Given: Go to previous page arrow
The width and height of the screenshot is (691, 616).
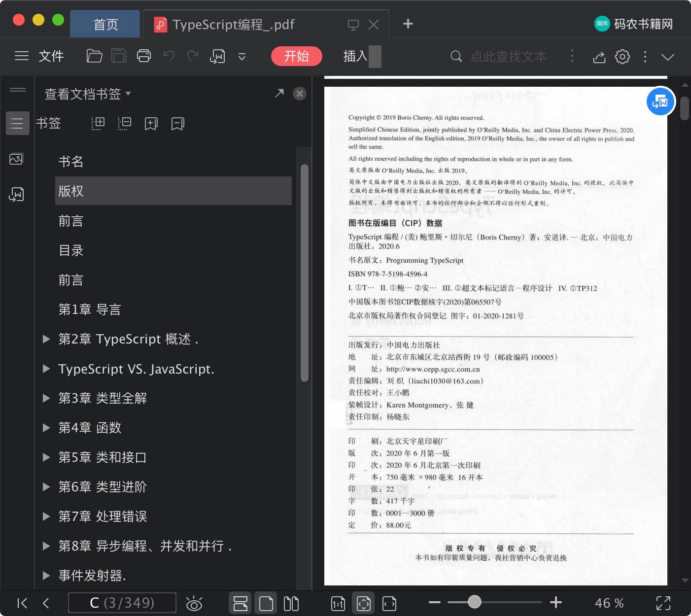Looking at the screenshot, I should (x=46, y=603).
